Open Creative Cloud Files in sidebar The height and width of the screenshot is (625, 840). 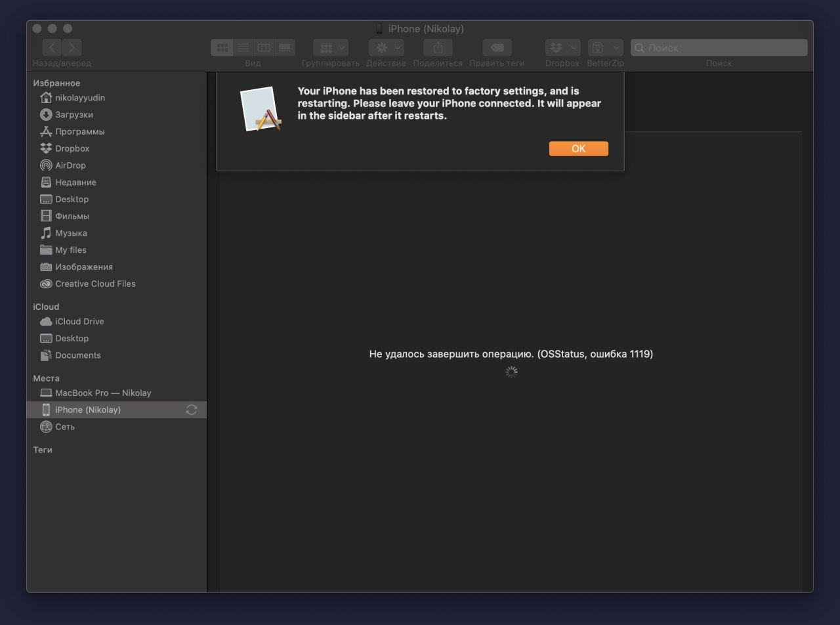(x=117, y=284)
